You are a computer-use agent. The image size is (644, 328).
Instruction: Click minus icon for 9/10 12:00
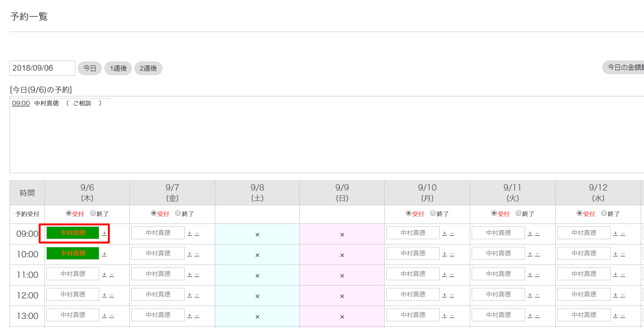(x=452, y=296)
